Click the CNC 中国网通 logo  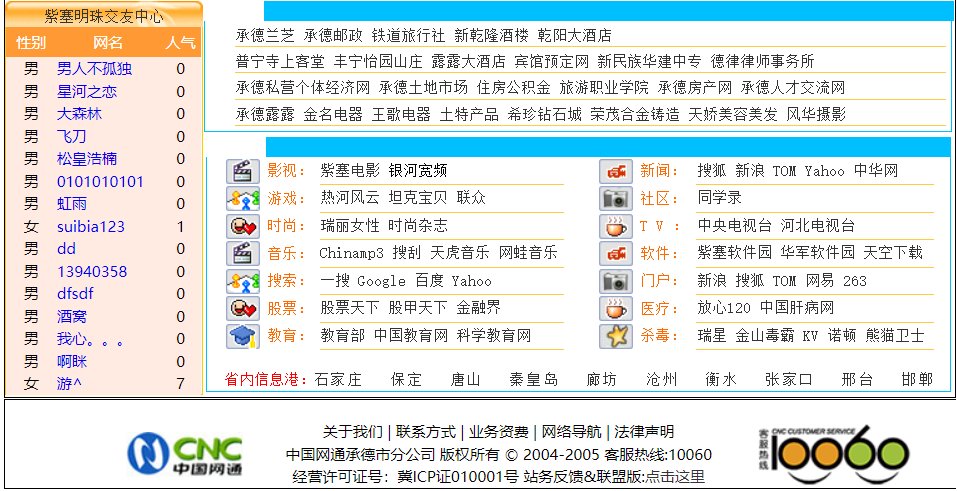[x=184, y=453]
